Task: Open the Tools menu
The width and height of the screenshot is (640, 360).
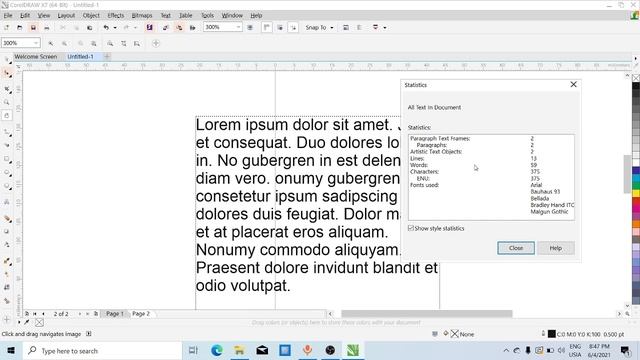Action: (207, 16)
